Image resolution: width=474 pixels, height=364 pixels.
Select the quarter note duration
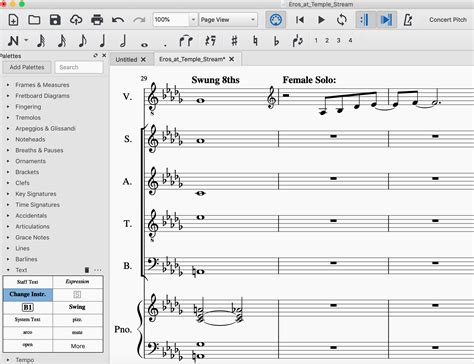point(103,41)
